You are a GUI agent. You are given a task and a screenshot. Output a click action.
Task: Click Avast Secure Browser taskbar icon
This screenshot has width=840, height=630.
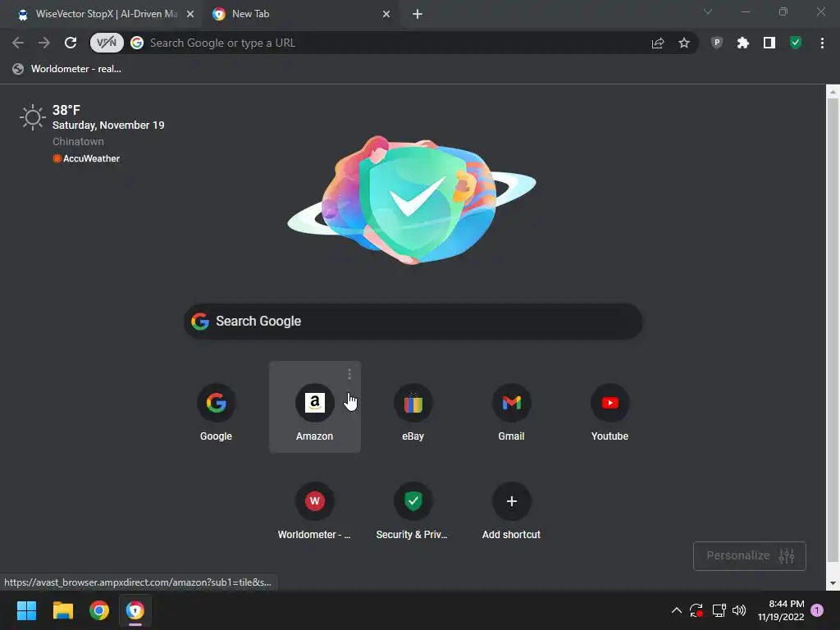pos(135,610)
